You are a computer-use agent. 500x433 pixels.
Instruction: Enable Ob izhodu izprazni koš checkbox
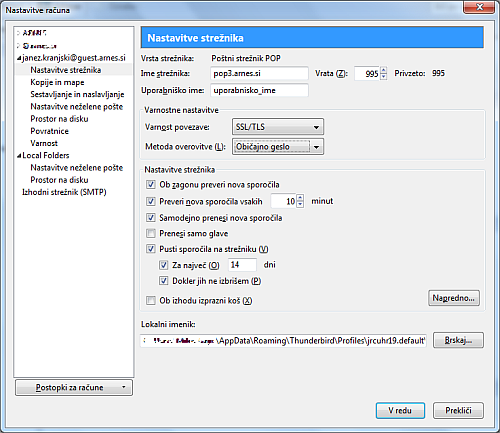[x=151, y=300]
